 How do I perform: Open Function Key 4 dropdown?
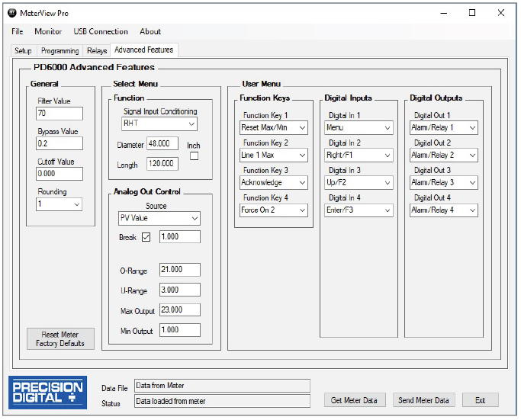[273, 210]
